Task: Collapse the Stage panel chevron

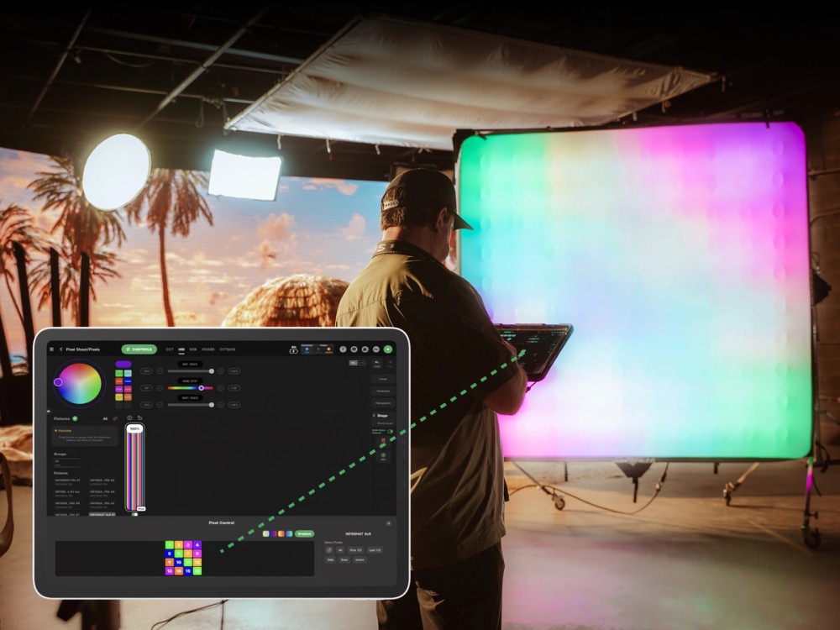Action: (374, 416)
